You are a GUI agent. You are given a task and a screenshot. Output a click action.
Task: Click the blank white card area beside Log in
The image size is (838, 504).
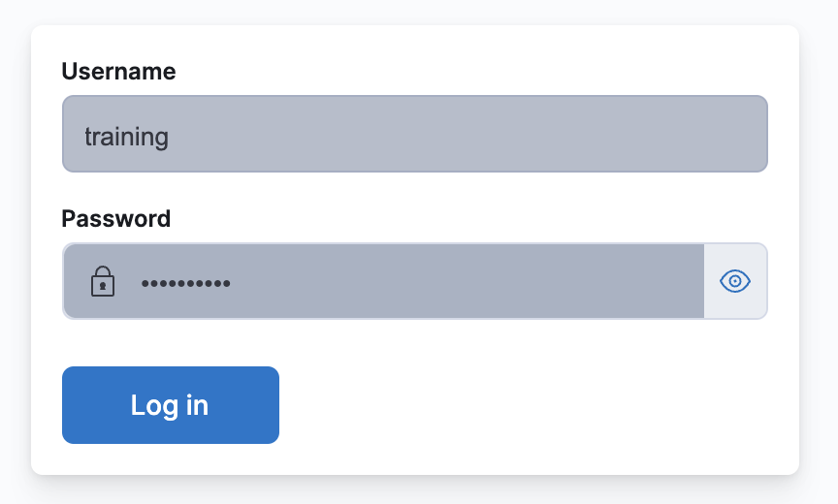(534, 405)
